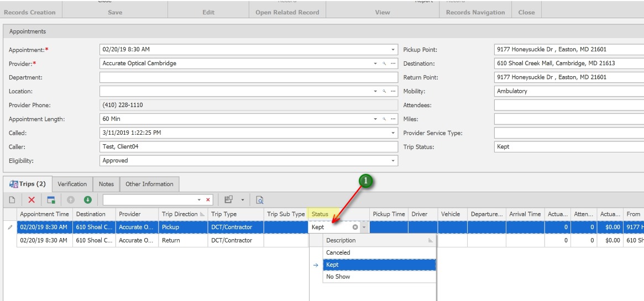Image resolution: width=644 pixels, height=301 pixels.
Task: Switch to the Verification tab
Action: 72,184
